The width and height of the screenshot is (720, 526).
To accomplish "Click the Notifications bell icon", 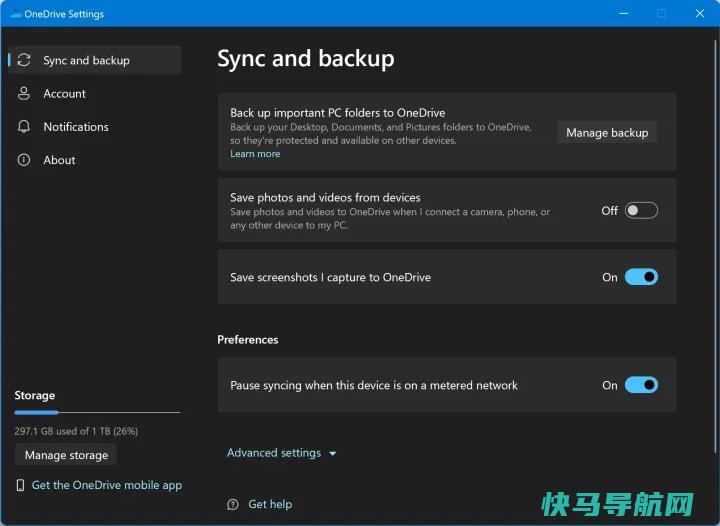I will [x=24, y=127].
